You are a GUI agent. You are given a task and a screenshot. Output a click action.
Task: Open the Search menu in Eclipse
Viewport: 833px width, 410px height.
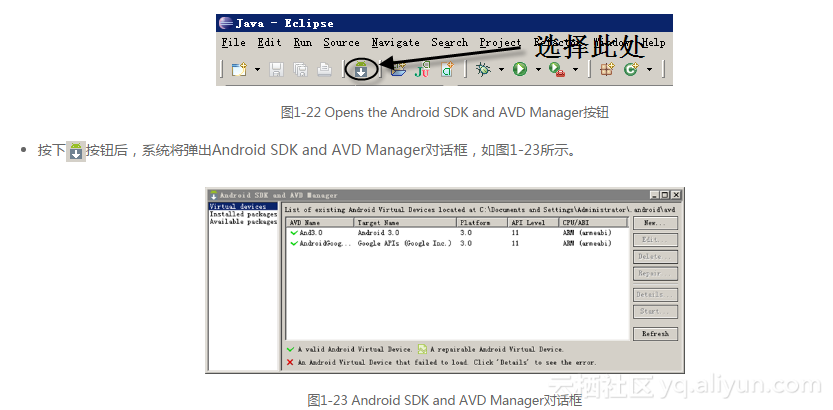coord(449,42)
